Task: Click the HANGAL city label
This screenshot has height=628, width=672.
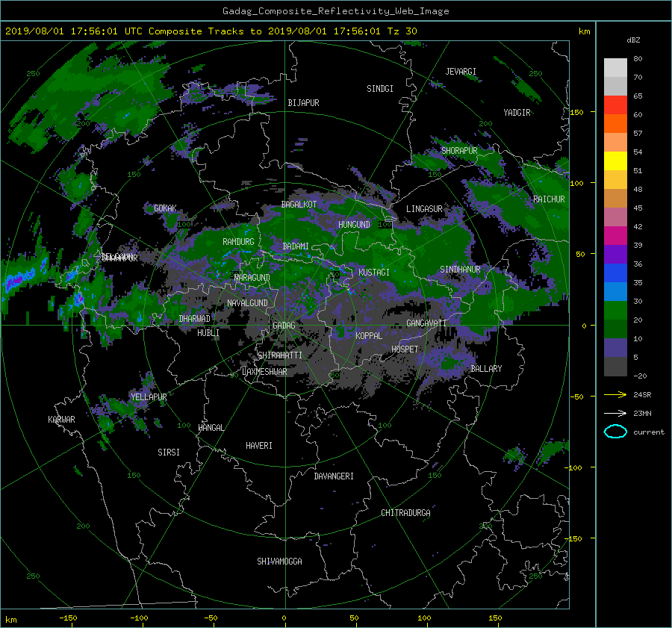Action: (x=211, y=428)
